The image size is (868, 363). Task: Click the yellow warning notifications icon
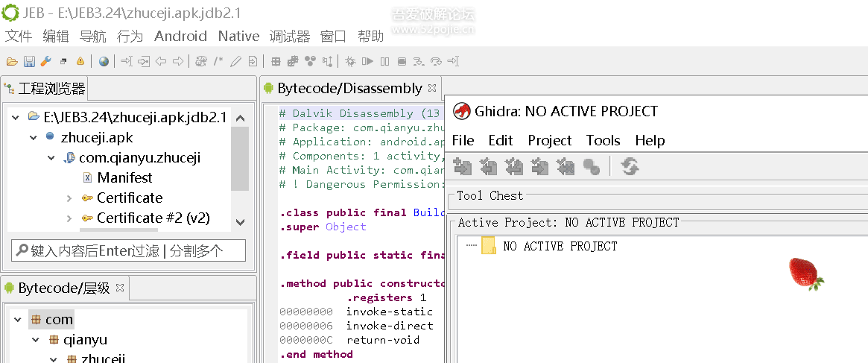pos(80,62)
